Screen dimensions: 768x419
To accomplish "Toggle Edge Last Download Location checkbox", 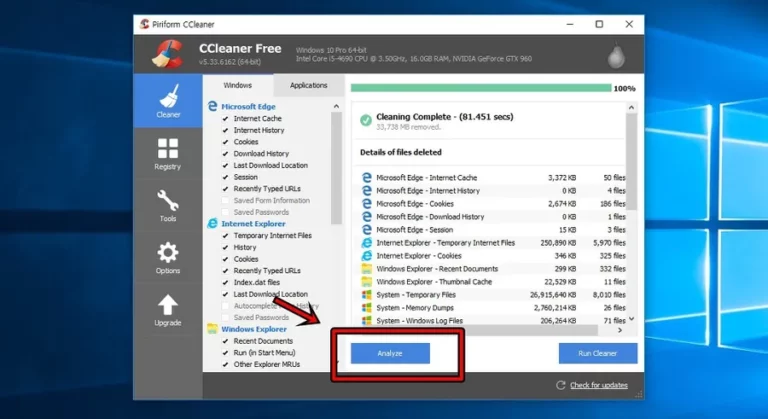I will pos(225,165).
